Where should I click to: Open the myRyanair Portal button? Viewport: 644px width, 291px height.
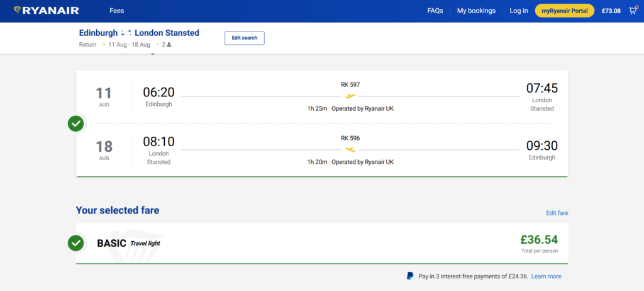pos(565,11)
